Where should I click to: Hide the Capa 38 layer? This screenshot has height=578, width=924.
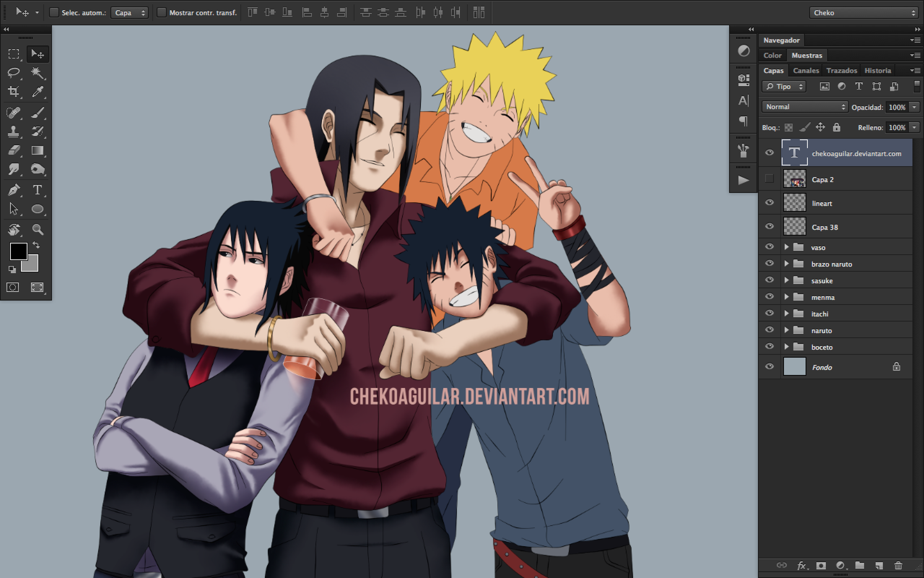point(770,226)
